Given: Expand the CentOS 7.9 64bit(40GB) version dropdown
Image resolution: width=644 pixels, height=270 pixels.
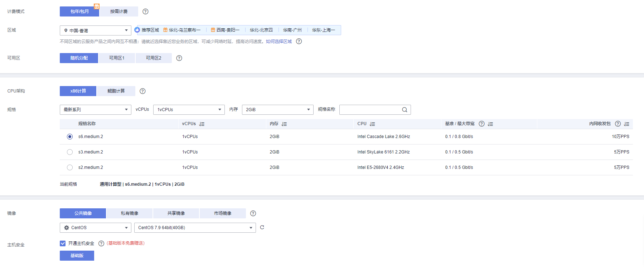Looking at the screenshot, I should click(x=195, y=228).
